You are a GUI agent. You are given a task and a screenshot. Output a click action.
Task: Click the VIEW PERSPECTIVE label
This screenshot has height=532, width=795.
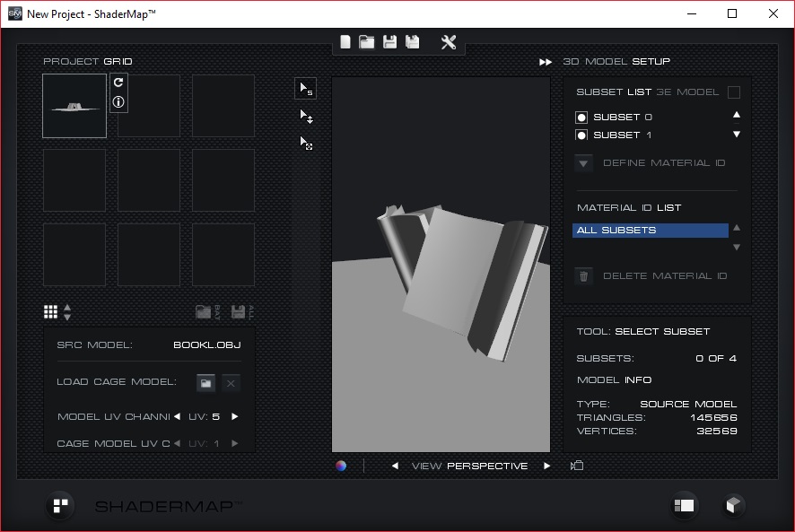(x=469, y=466)
